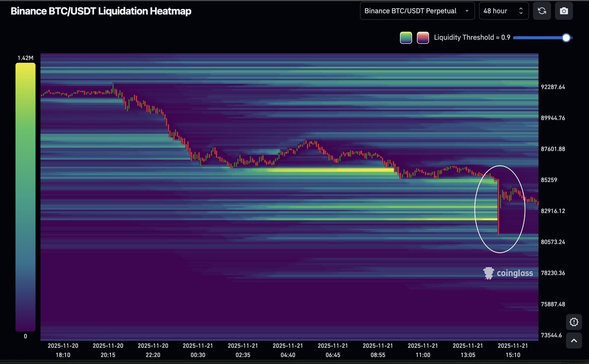Click the 2025-11-20 18:10 time axis label

click(63, 350)
